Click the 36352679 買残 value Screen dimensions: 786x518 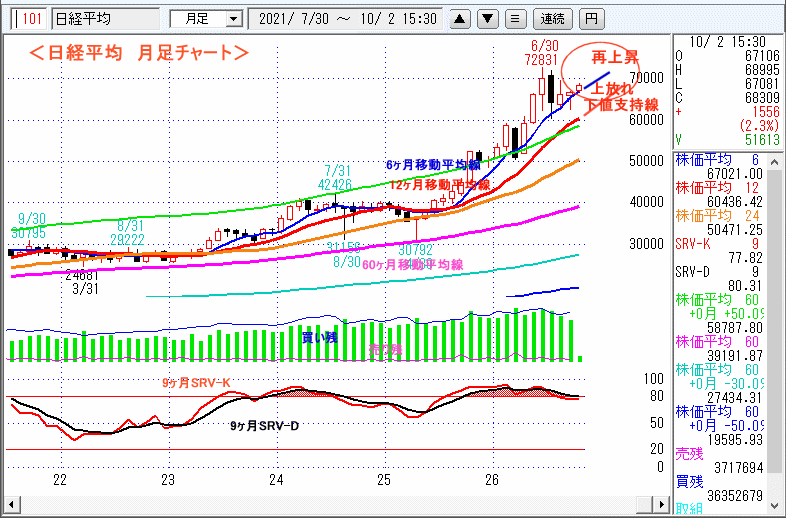click(735, 496)
